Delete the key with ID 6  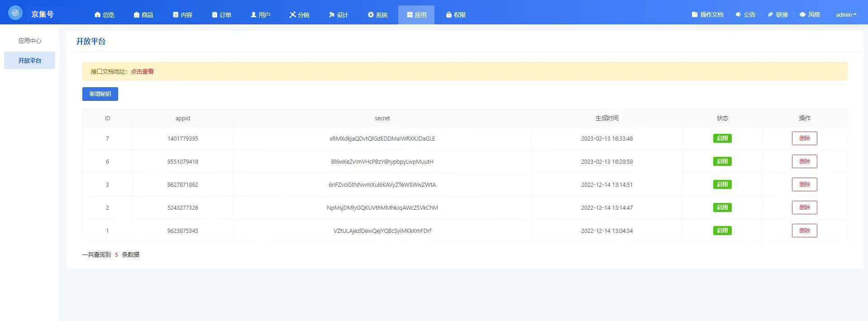(x=804, y=161)
